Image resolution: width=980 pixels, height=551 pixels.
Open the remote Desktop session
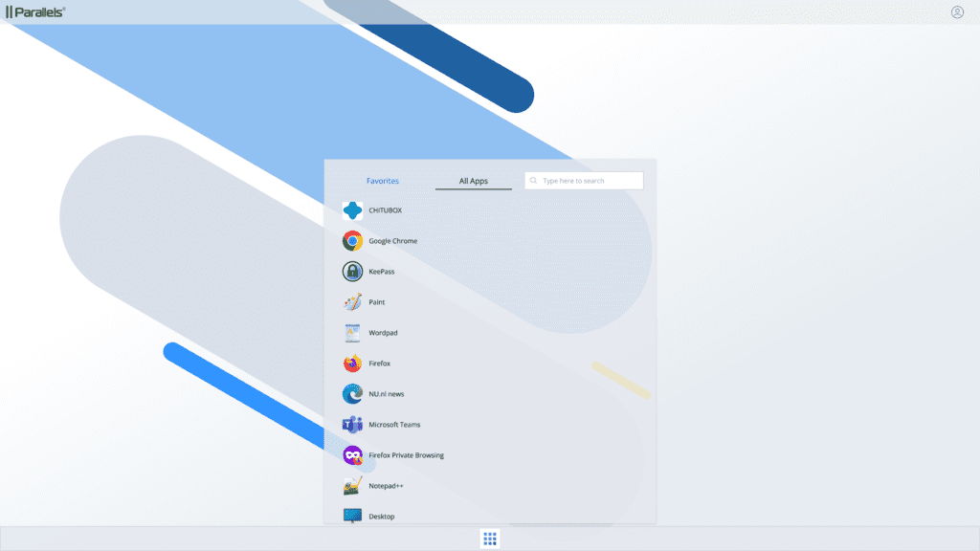[x=382, y=516]
